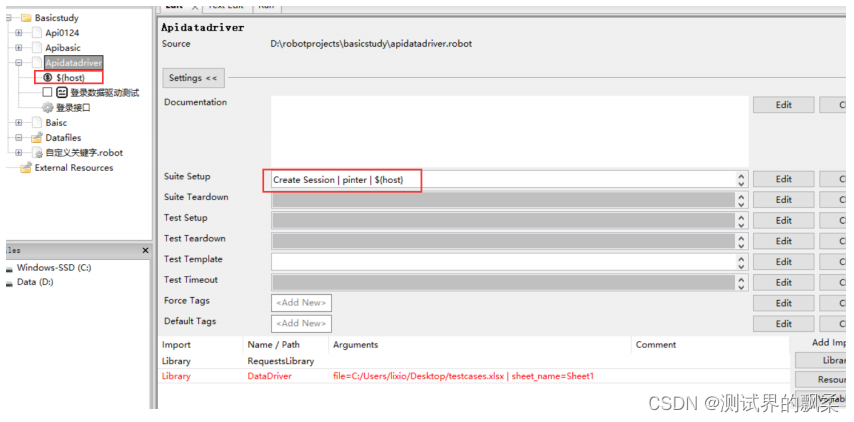Click Test Teardown field up-down arrows
Image resolution: width=854 pixels, height=422 pixels.
(x=741, y=242)
